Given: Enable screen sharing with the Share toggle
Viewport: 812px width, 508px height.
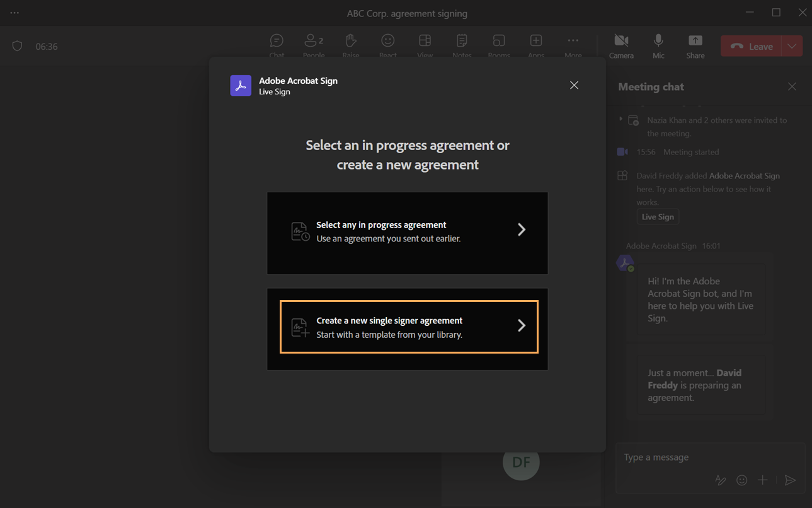Looking at the screenshot, I should 695,41.
